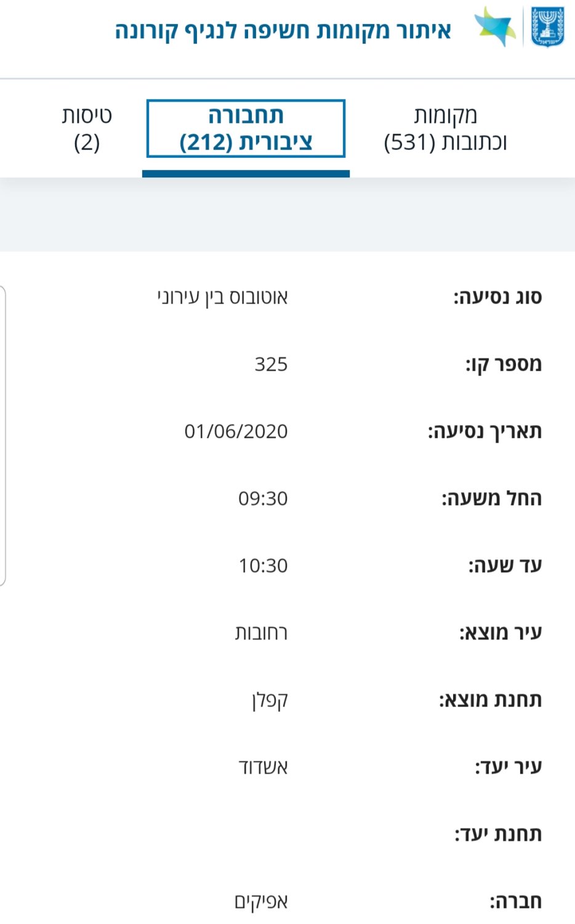Click the page title about corona exposure locations
The width and height of the screenshot is (575, 924).
(283, 30)
